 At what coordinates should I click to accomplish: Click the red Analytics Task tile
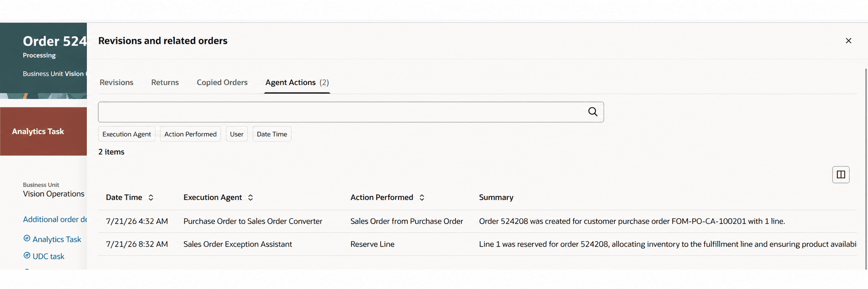(43, 131)
